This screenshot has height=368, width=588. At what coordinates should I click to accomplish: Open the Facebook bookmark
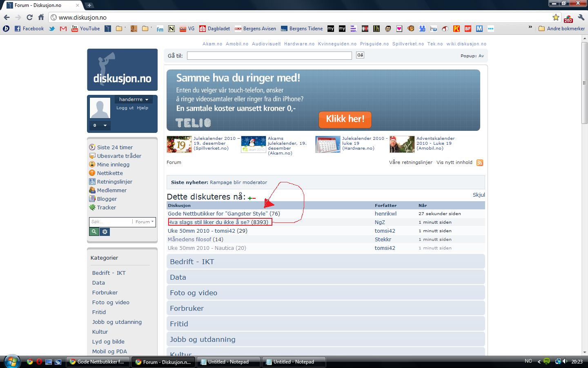coord(29,29)
